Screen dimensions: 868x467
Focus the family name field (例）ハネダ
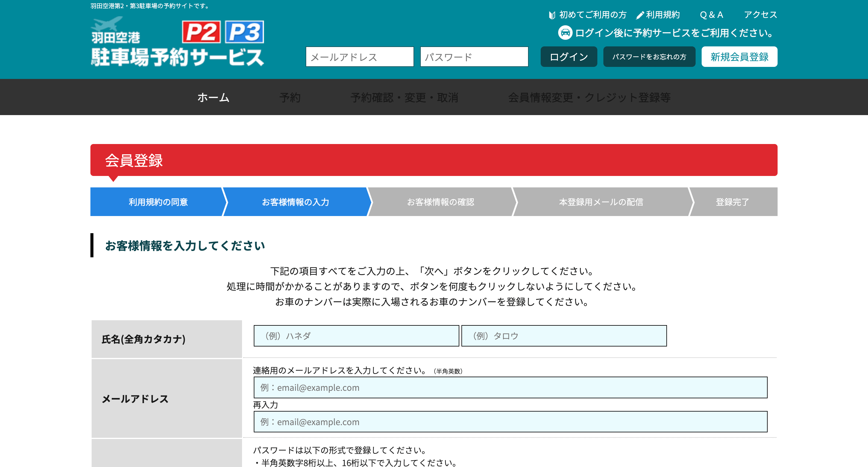pos(356,336)
